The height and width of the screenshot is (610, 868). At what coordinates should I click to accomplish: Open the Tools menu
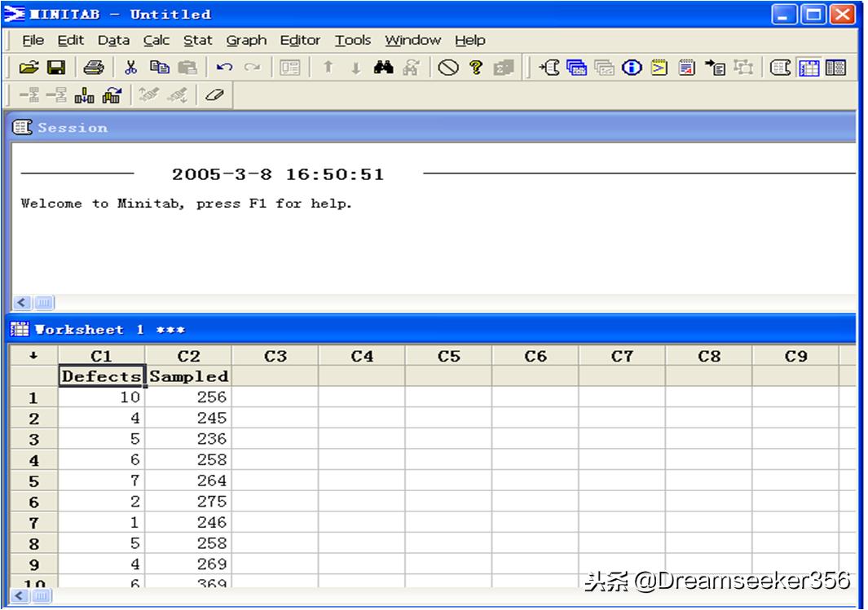pos(353,41)
